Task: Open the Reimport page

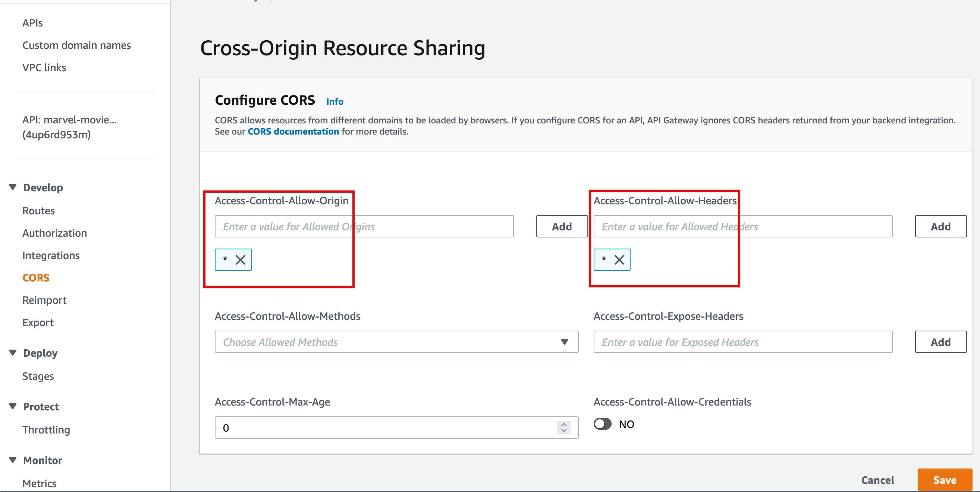Action: 44,300
